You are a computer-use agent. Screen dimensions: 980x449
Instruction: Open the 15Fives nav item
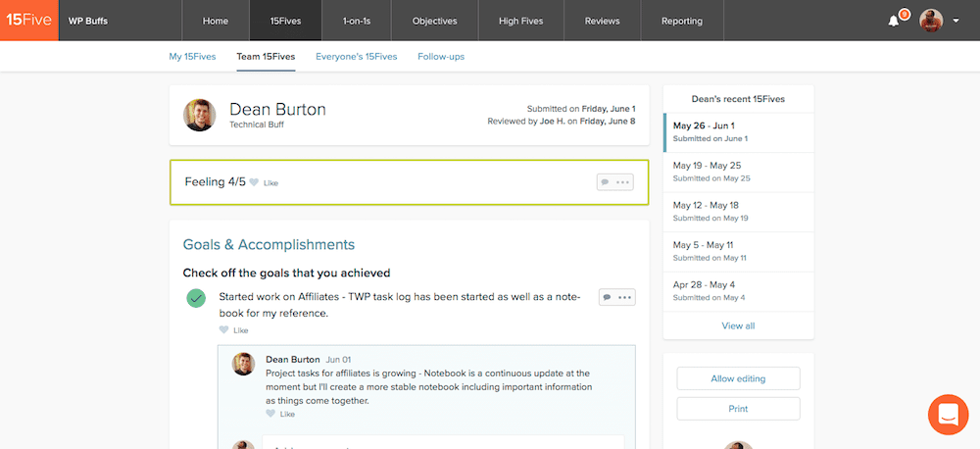[285, 21]
